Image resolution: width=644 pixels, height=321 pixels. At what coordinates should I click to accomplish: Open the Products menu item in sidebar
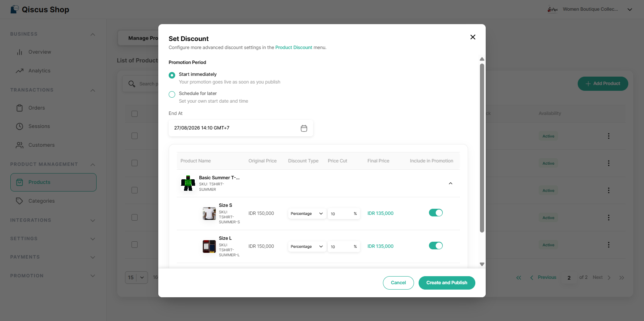point(53,182)
